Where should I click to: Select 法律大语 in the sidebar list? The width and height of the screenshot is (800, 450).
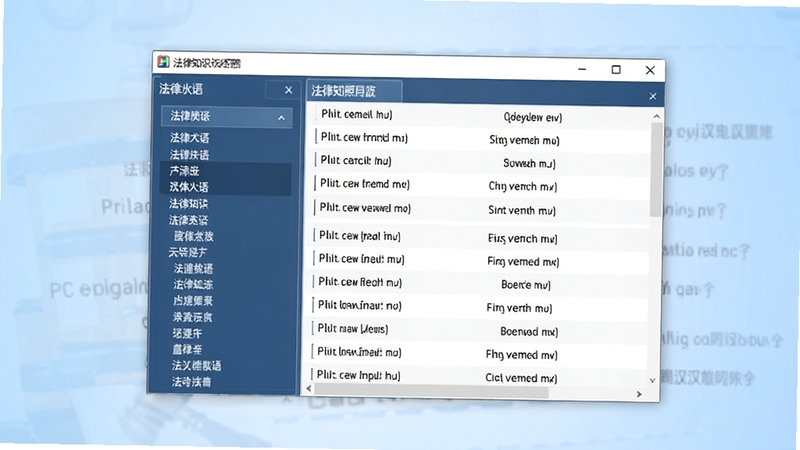click(190, 138)
